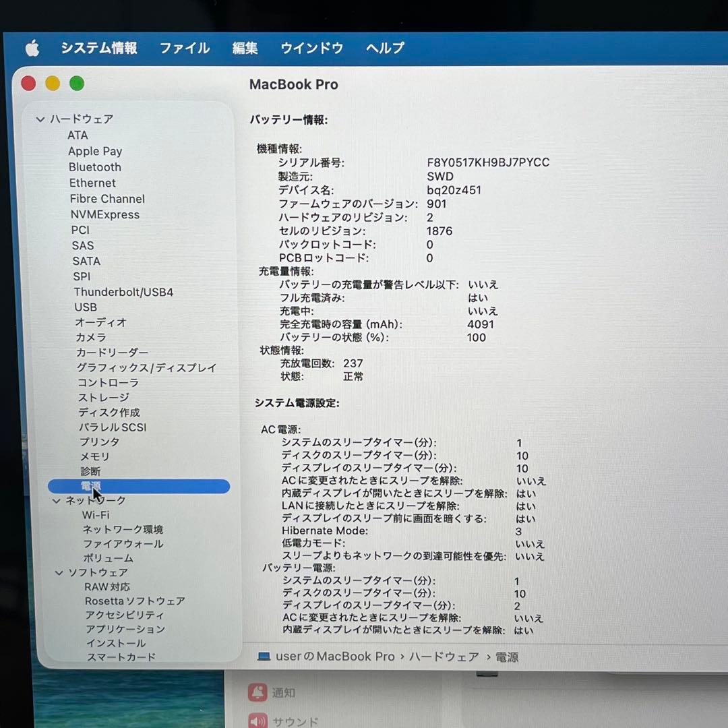
Task: Select Bluetooth in the sidebar
Action: pos(95,167)
